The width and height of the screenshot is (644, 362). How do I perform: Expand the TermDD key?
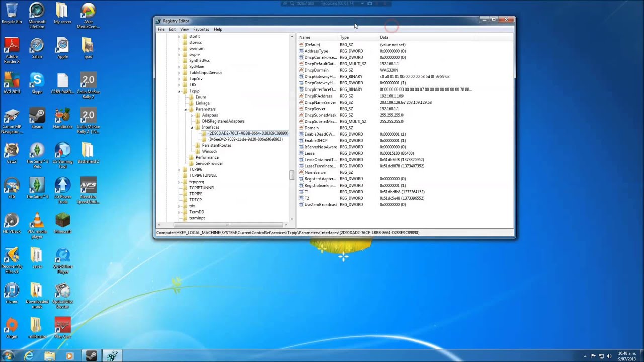(179, 212)
